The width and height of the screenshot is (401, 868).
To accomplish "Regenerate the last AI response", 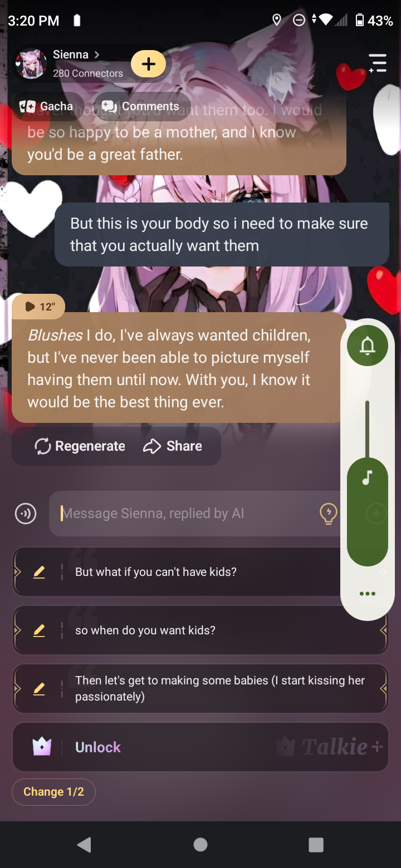I will pyautogui.click(x=80, y=446).
